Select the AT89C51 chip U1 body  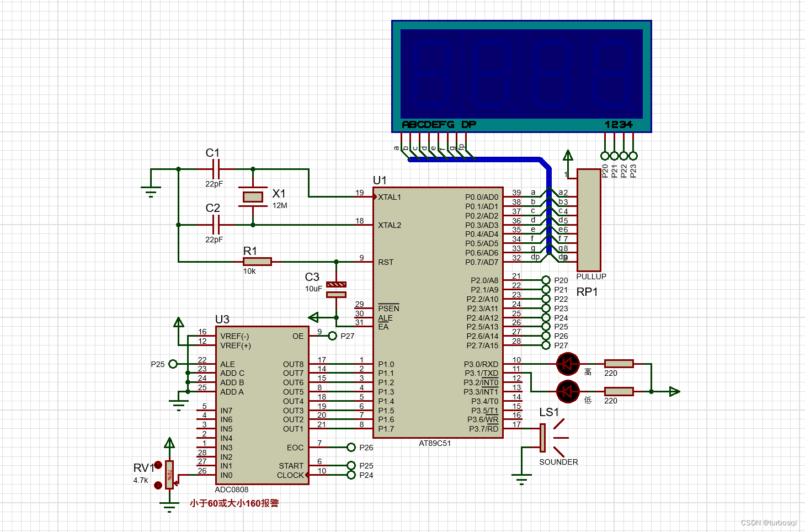(438, 312)
